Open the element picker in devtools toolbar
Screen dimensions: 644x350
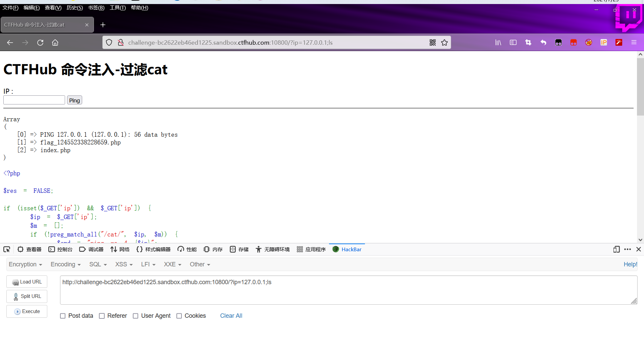coord(7,249)
